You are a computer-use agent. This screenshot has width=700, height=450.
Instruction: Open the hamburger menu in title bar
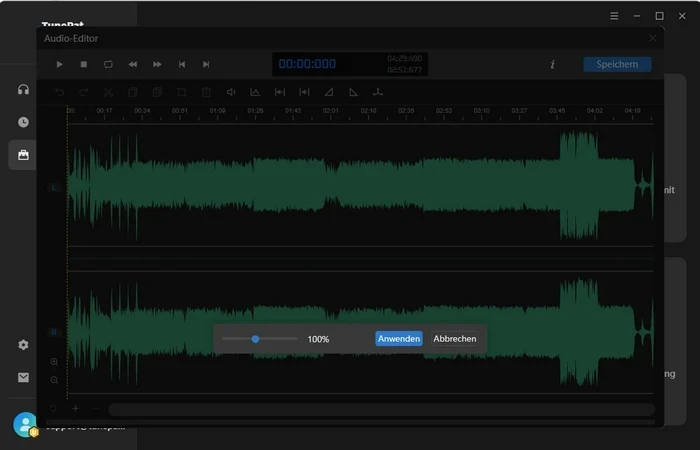[614, 16]
